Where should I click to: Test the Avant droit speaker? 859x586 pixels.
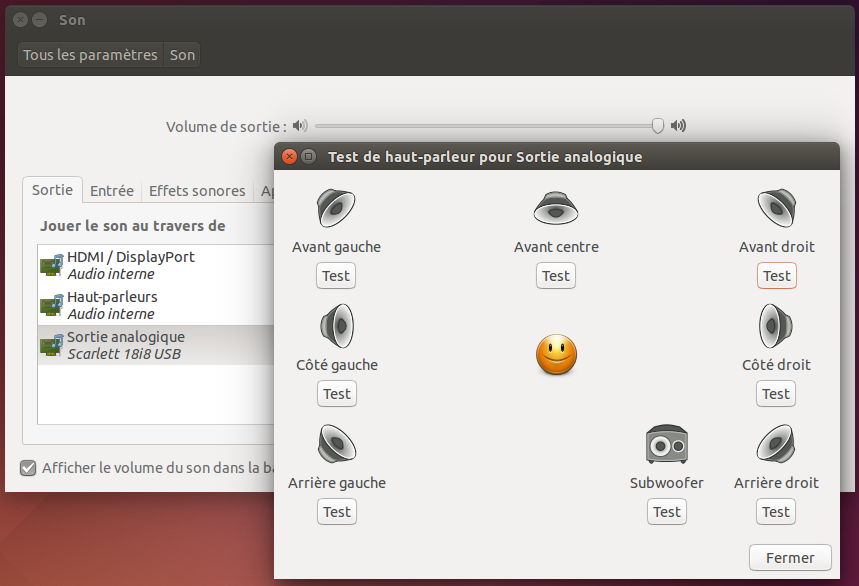(x=777, y=275)
